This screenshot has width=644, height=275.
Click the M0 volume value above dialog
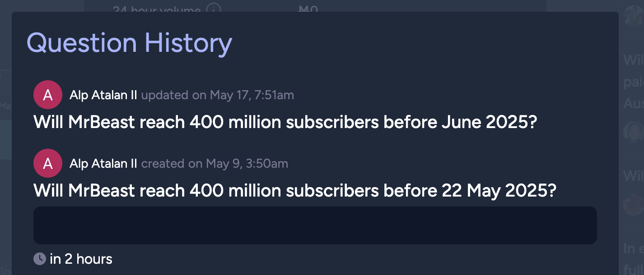coord(308,7)
